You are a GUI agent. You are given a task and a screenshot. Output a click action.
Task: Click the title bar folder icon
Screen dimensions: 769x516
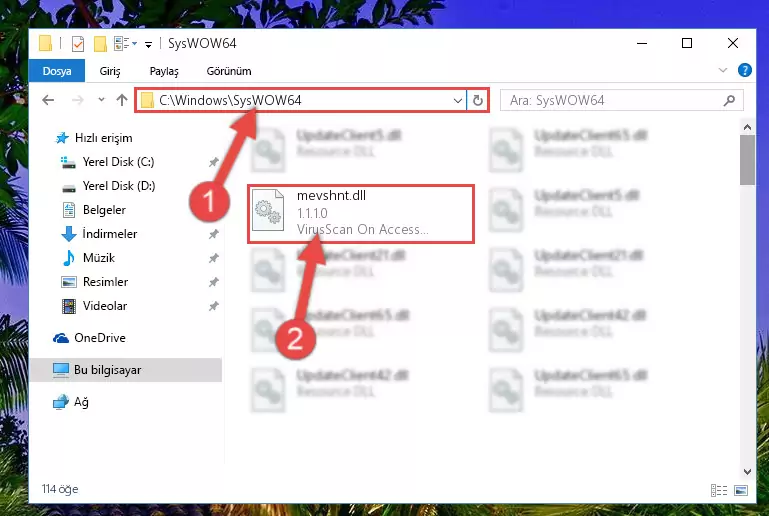pos(45,43)
